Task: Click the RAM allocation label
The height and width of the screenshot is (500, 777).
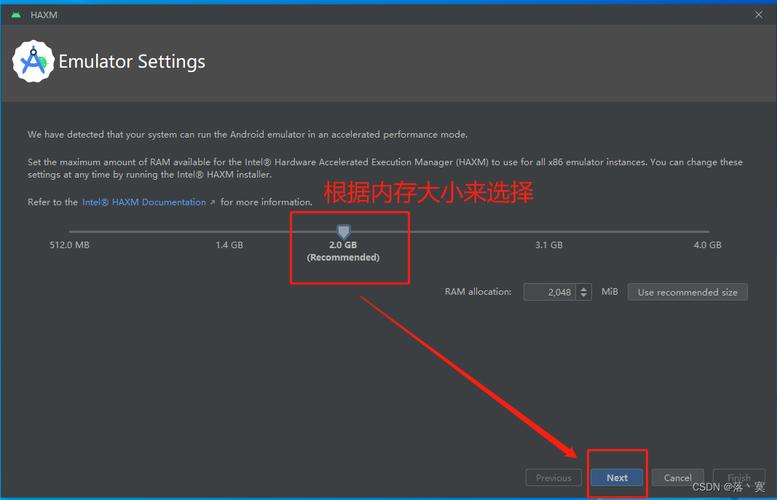Action: [x=478, y=291]
